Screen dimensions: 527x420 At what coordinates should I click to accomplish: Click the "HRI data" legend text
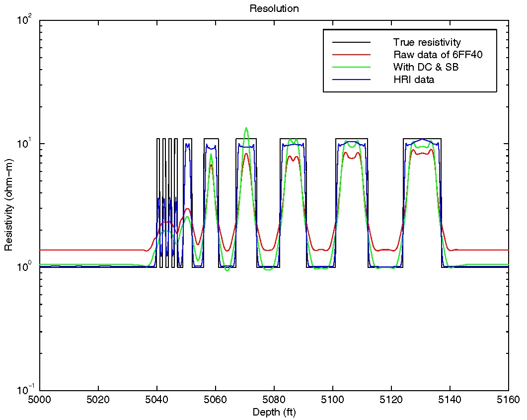[413, 80]
